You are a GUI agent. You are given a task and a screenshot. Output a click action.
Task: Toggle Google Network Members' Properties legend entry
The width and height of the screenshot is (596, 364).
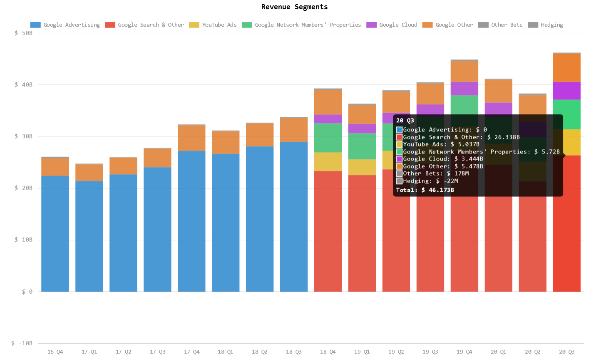pos(301,25)
